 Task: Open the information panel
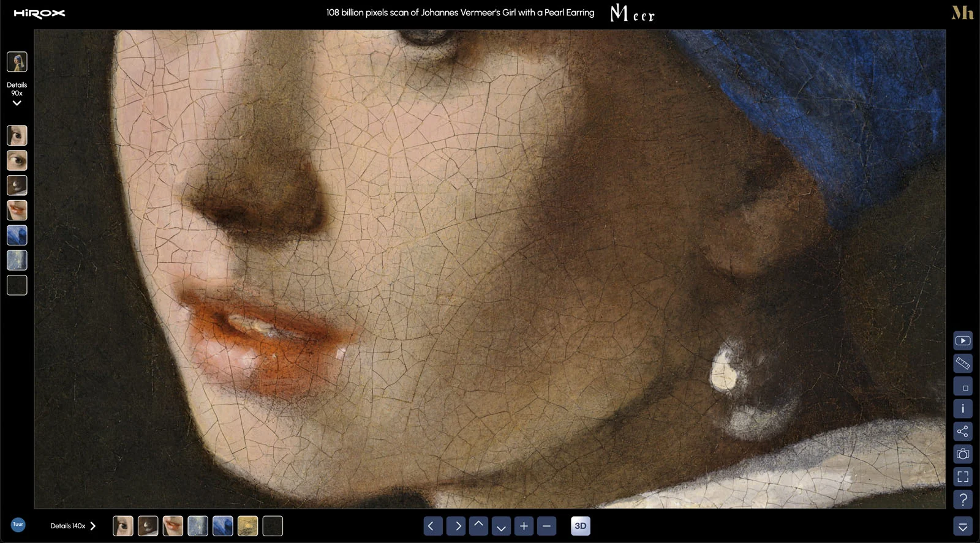963,409
